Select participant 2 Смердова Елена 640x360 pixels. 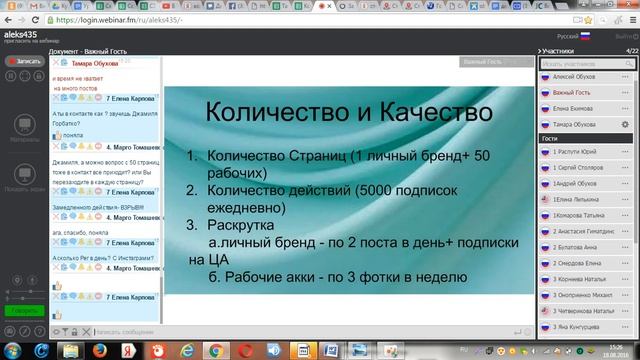[586, 263]
